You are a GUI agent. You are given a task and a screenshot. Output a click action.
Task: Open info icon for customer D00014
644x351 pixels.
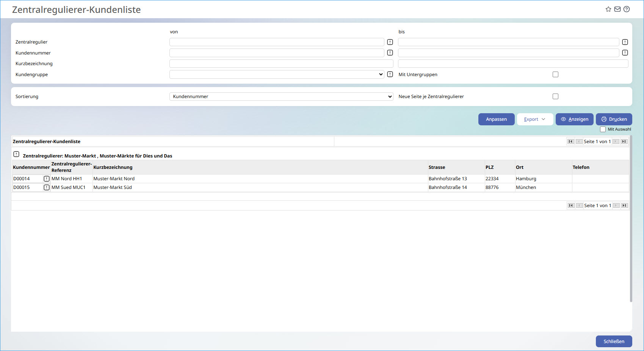pos(47,179)
